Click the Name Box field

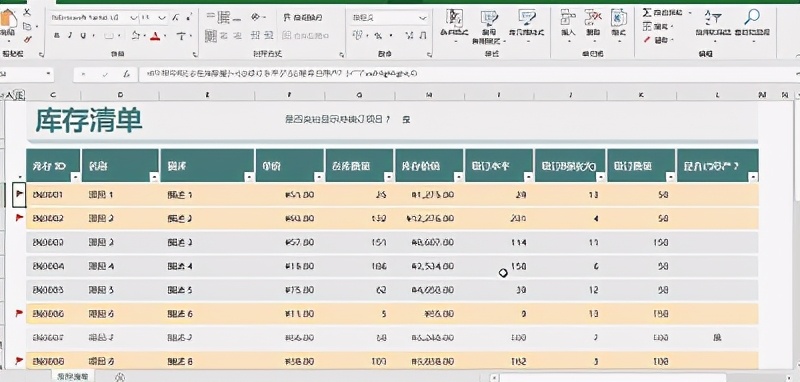27,74
